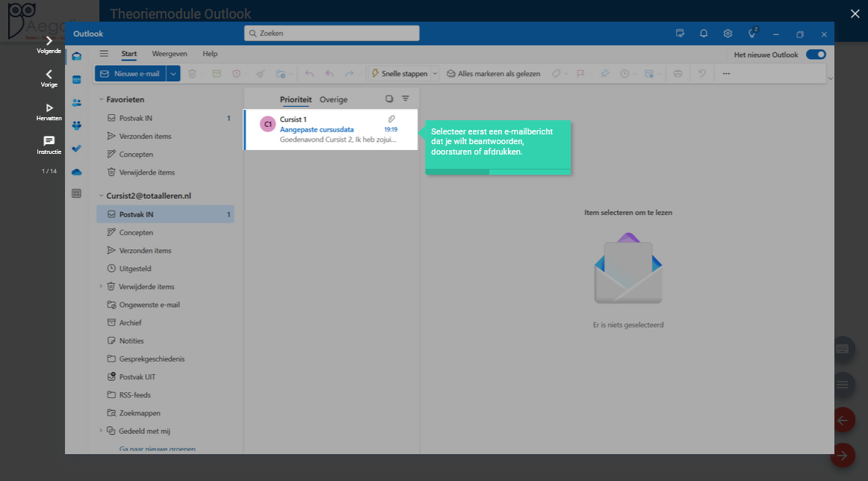
Task: Expand the Verwijderde items folder
Action: 101,286
